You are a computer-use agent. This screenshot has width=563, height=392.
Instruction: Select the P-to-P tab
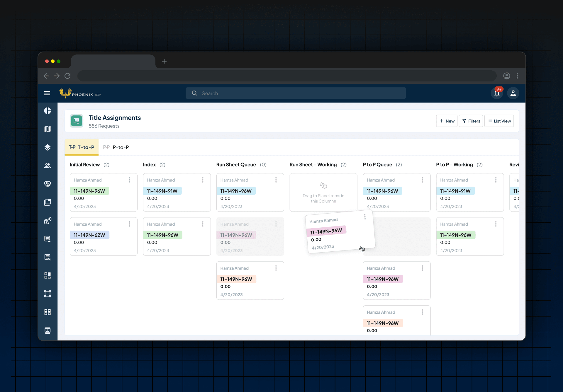(116, 147)
